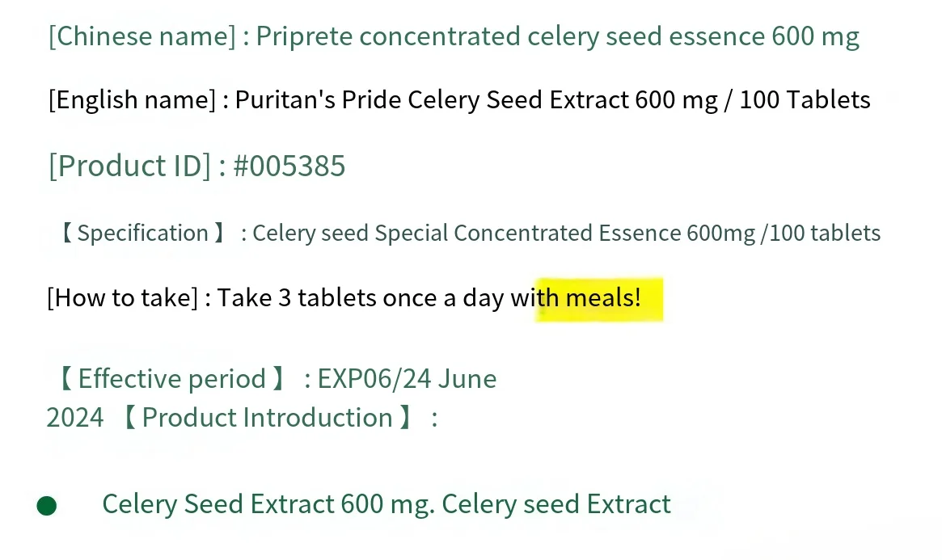Click the green bullet point icon
Image resolution: width=942 pixels, height=560 pixels.
[x=47, y=505]
